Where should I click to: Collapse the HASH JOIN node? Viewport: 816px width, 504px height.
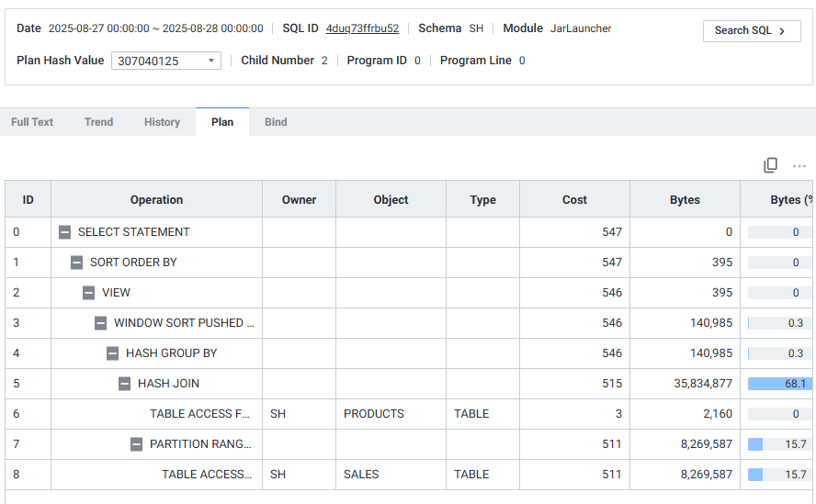pos(124,384)
